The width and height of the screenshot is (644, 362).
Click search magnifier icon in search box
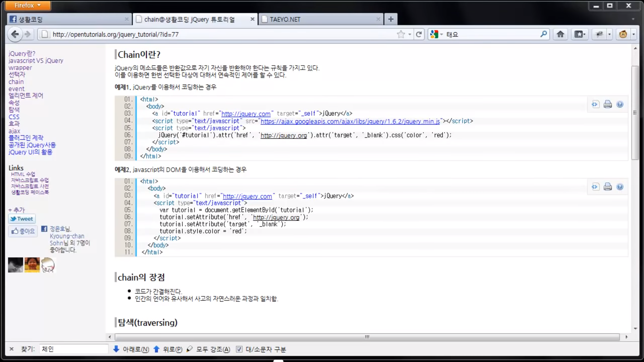543,34
